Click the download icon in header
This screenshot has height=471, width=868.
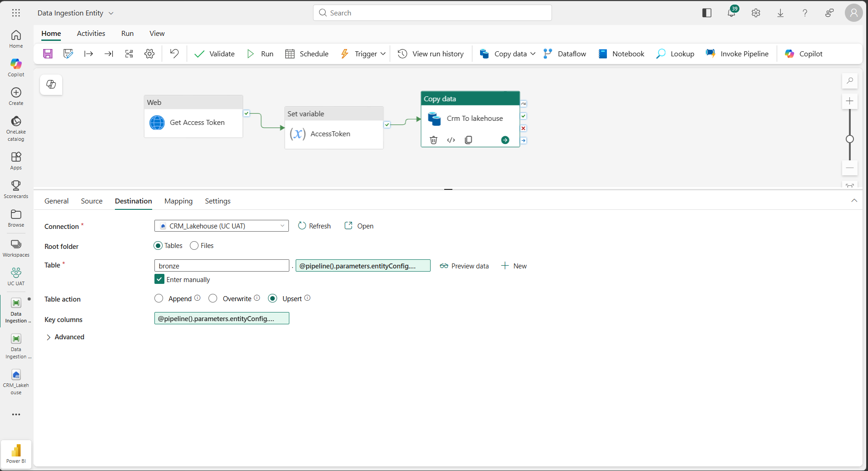[x=780, y=13]
